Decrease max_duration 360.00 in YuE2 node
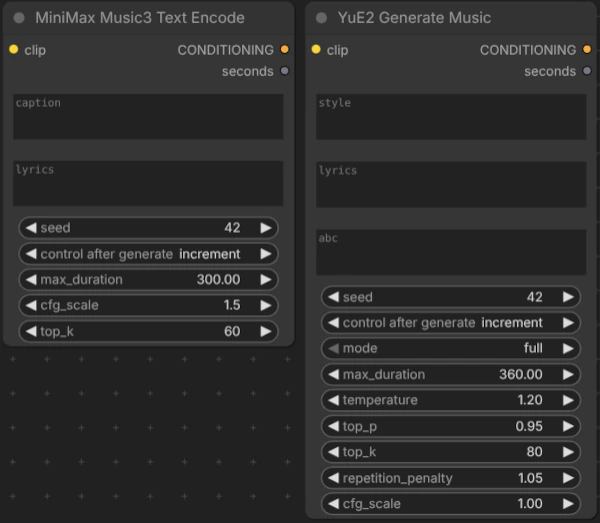This screenshot has width=600, height=523. pyautogui.click(x=334, y=375)
